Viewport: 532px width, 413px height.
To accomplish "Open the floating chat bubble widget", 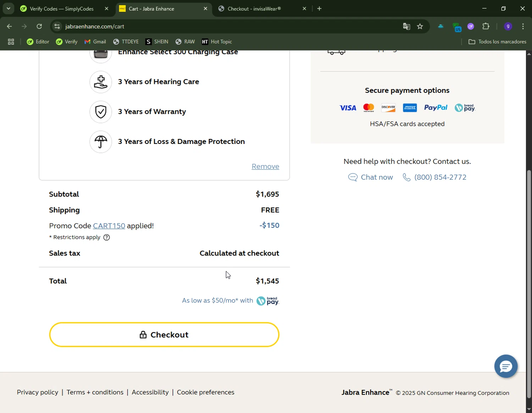I will pos(506,366).
